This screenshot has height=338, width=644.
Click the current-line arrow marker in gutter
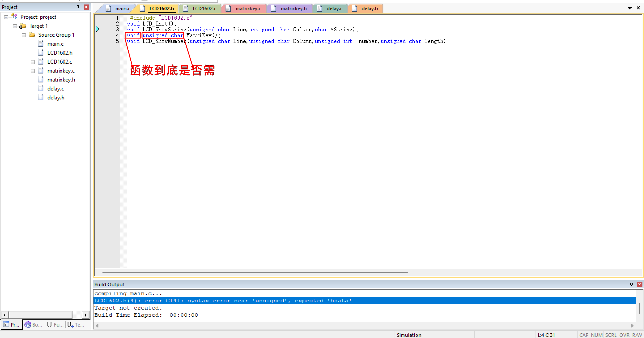98,29
